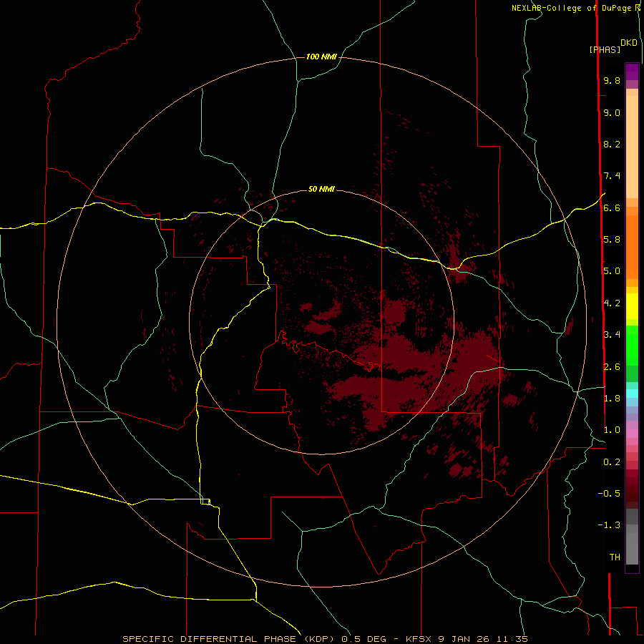Click the 4.2 scale label

612,303
